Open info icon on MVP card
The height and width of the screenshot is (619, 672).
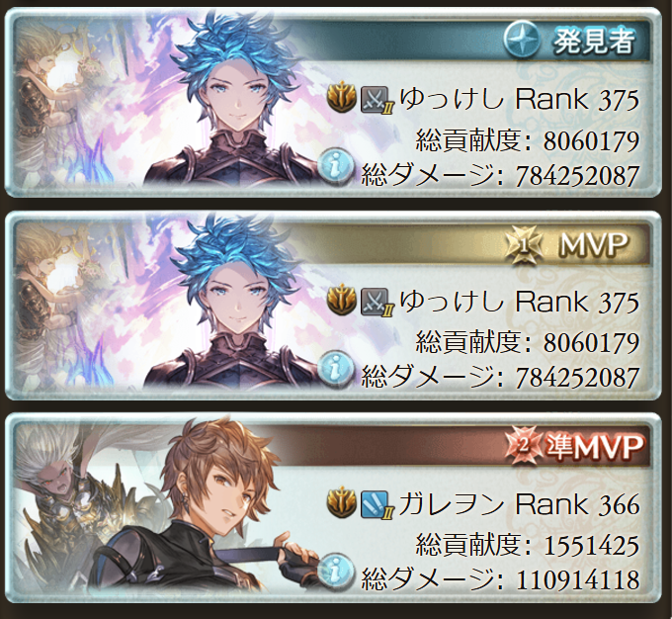tap(336, 368)
